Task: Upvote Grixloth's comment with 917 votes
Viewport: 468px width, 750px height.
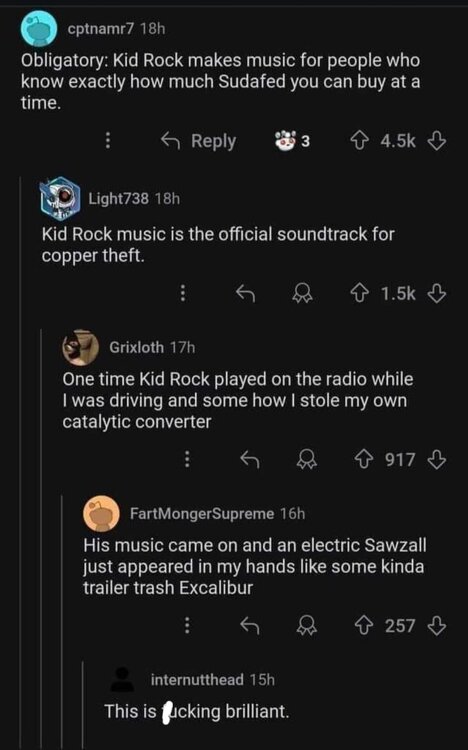Action: point(364,460)
